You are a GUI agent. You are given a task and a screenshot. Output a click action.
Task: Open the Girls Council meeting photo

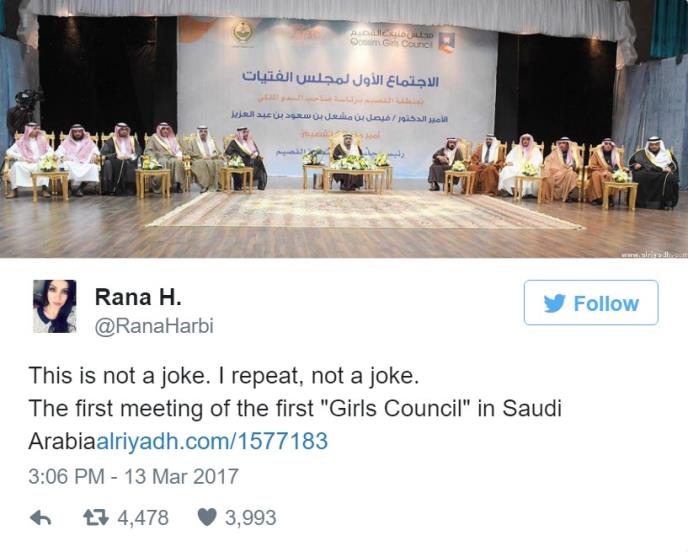[x=344, y=130]
